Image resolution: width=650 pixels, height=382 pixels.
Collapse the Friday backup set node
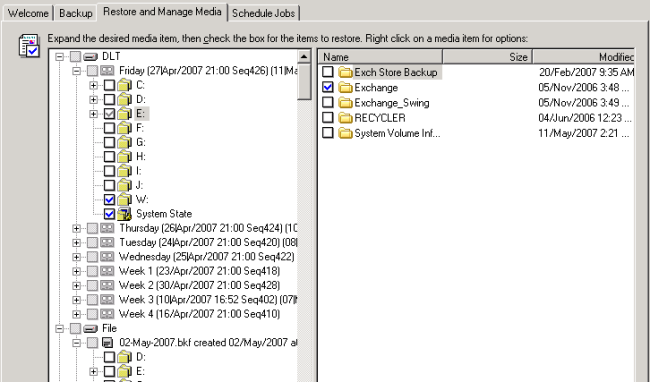pyautogui.click(x=76, y=71)
